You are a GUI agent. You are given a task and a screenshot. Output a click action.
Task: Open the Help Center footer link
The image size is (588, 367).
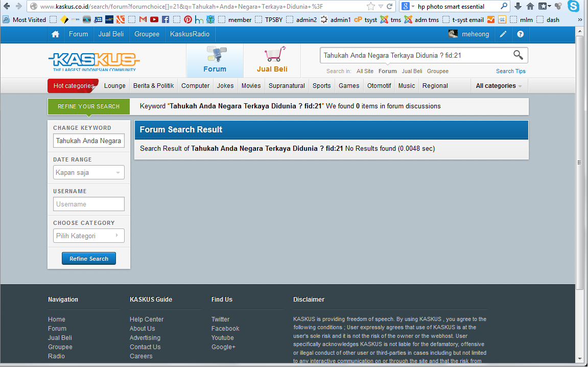(x=147, y=319)
